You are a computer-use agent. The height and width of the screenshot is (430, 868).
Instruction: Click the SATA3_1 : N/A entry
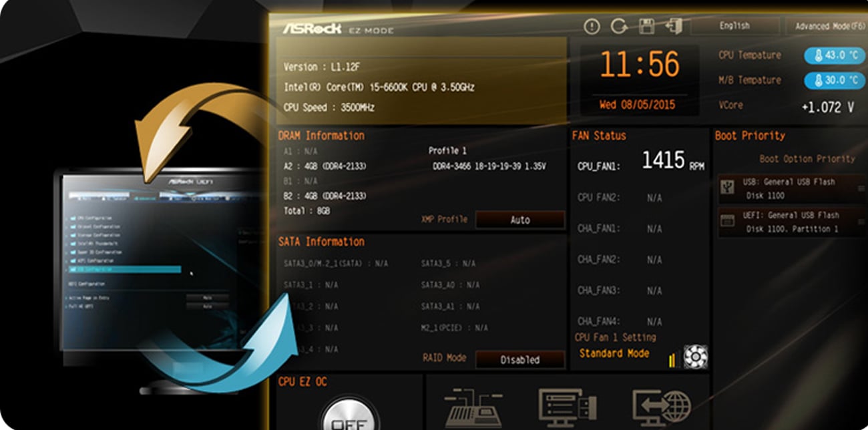pyautogui.click(x=310, y=285)
